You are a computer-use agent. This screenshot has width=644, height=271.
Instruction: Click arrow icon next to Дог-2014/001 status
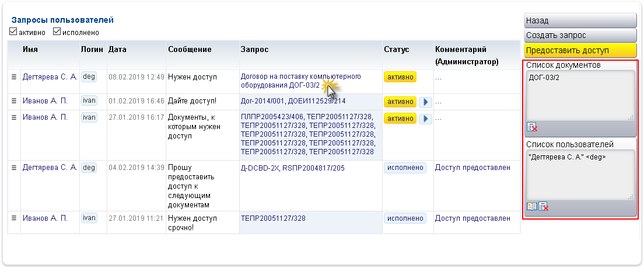tap(425, 102)
